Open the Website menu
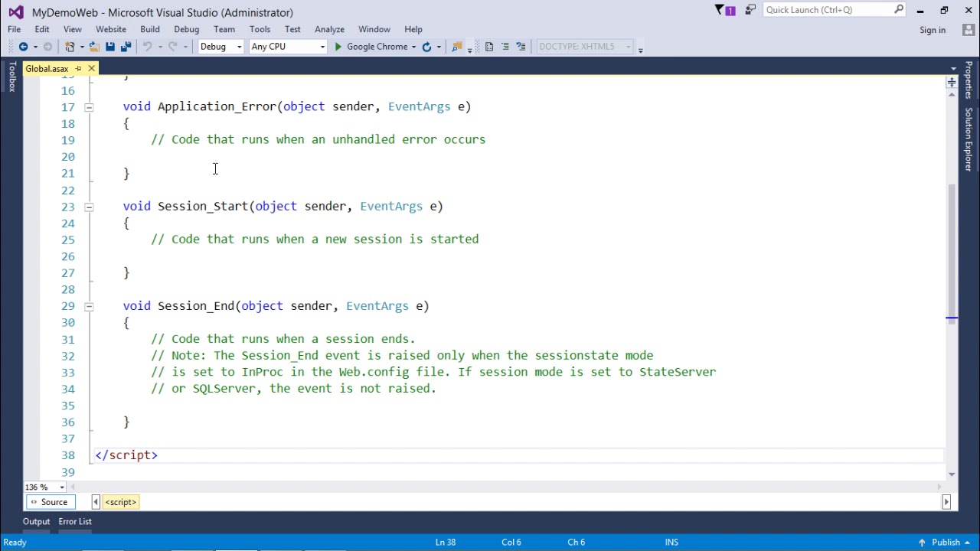Viewport: 980px width, 551px height. (111, 29)
